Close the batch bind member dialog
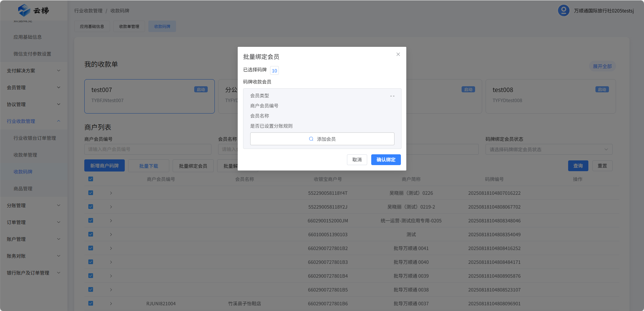 tap(398, 54)
